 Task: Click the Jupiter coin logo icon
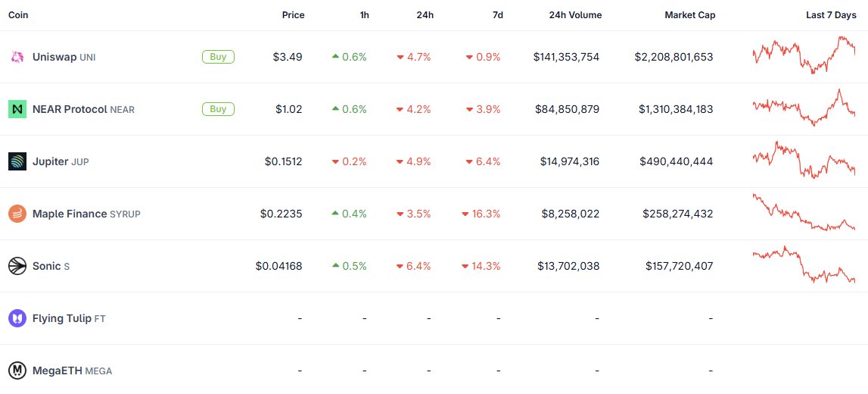coord(17,161)
